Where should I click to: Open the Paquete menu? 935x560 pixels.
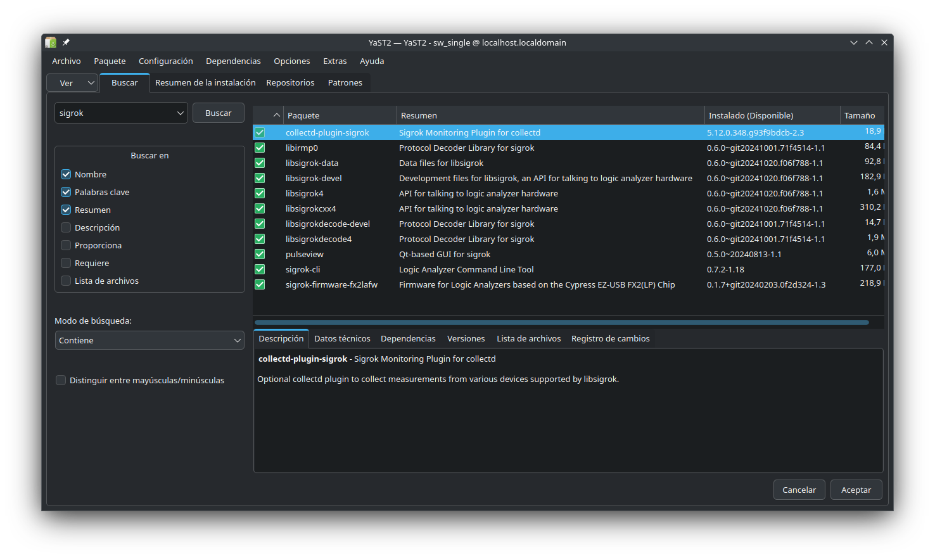110,61
